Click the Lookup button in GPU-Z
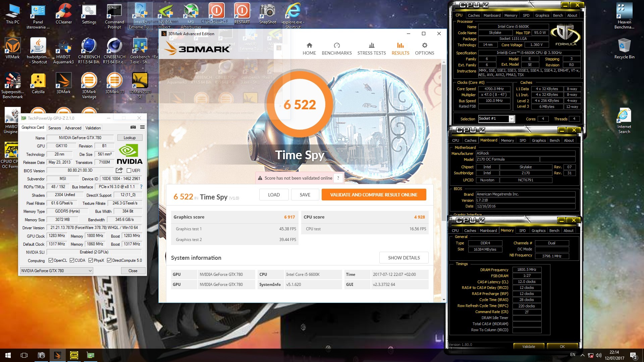Screen dimensions: 644x362 129,138
